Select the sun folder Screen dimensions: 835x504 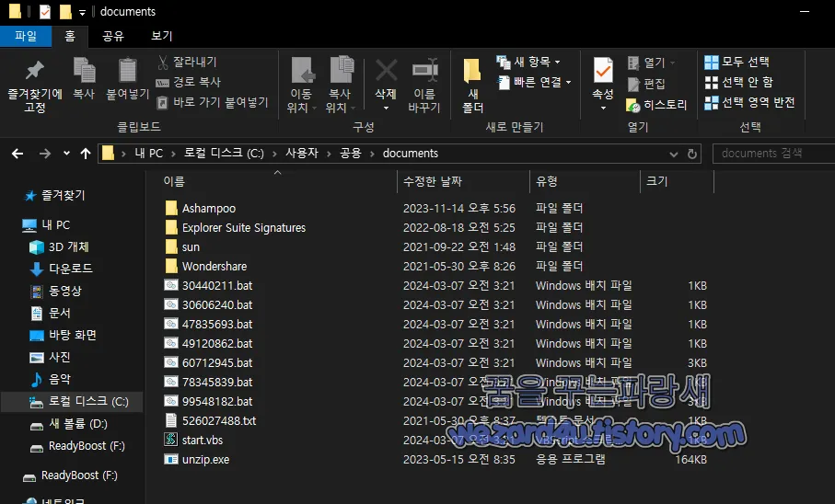click(182, 247)
